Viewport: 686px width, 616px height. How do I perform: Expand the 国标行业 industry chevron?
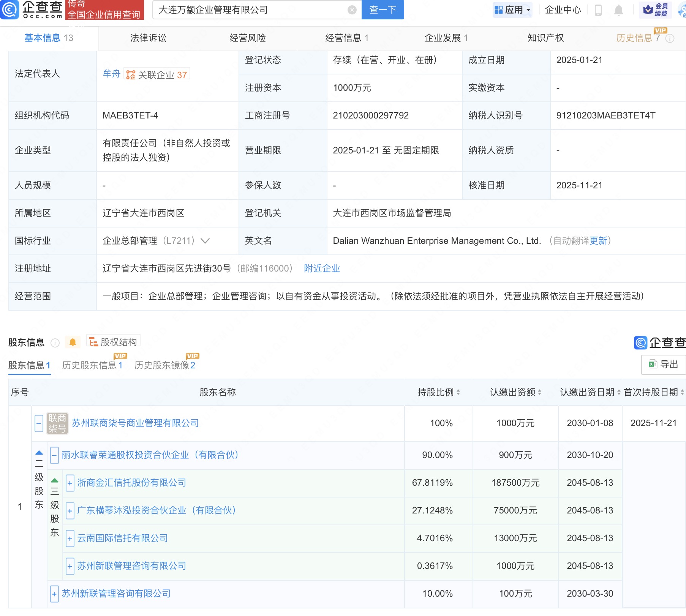pos(205,241)
